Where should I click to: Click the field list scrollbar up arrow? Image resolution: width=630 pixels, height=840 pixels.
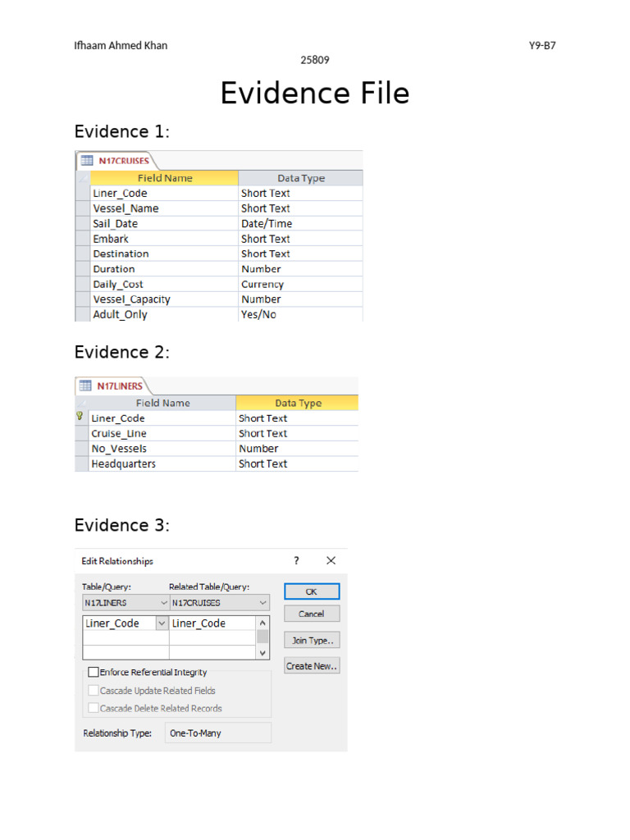pyautogui.click(x=262, y=623)
